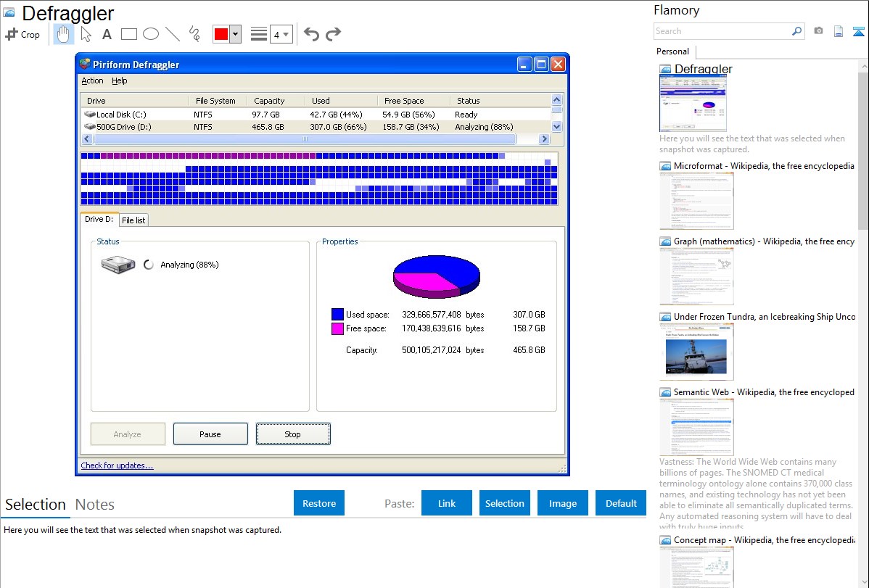
Task: Click the Selection paste button
Action: coord(505,503)
